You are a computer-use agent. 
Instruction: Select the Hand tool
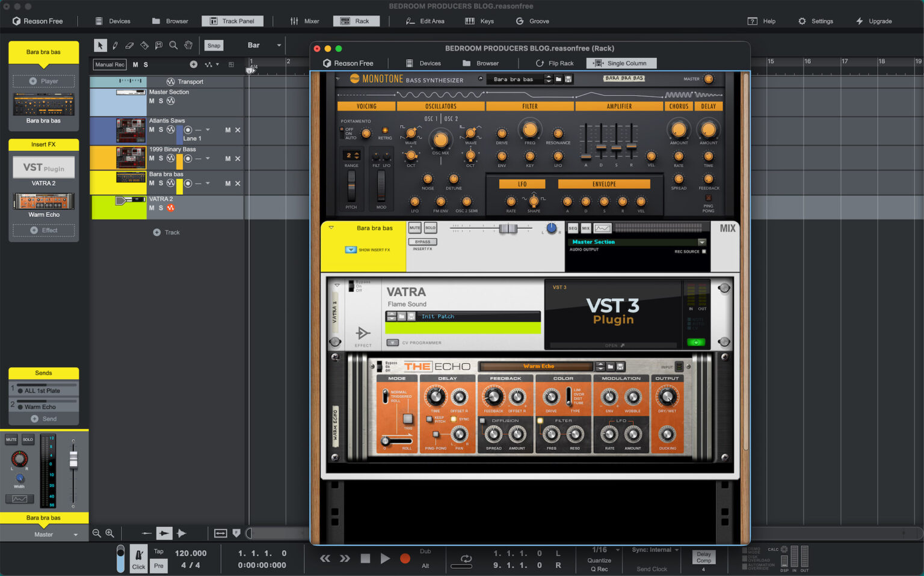point(188,45)
